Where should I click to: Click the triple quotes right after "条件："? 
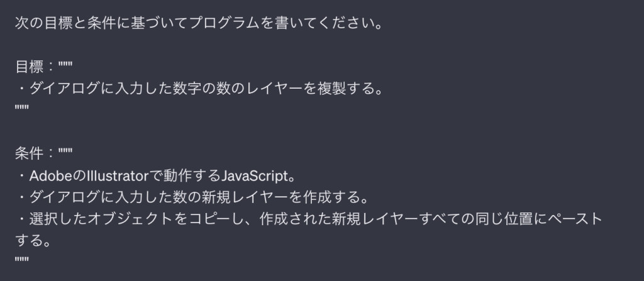pos(65,153)
